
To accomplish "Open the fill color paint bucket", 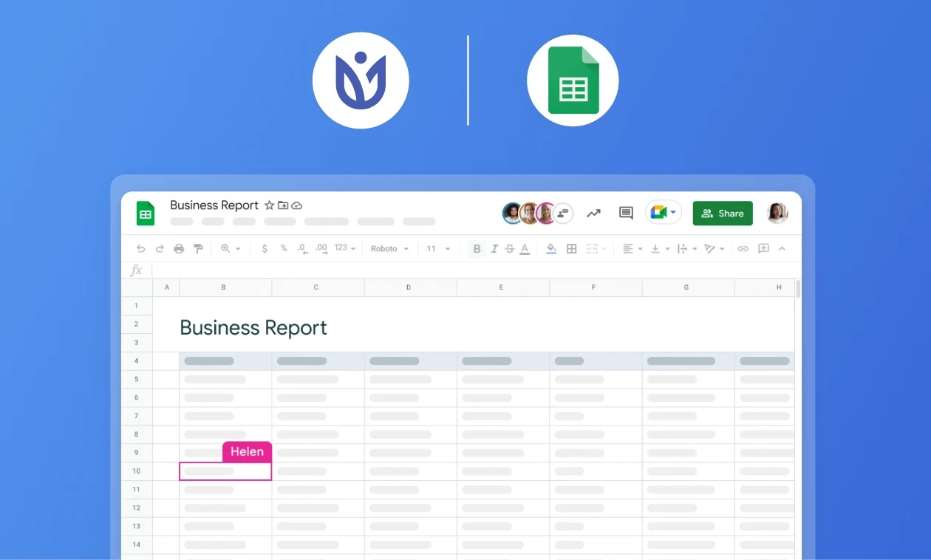I will 551,249.
